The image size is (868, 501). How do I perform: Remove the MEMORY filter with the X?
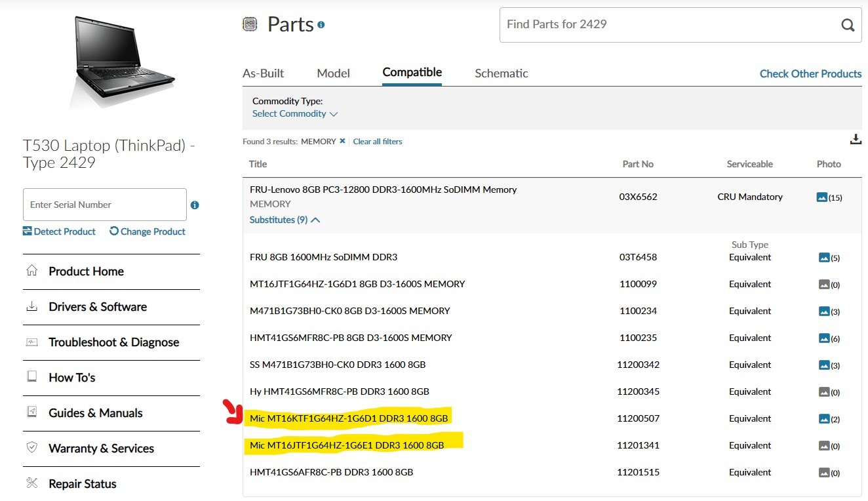342,141
